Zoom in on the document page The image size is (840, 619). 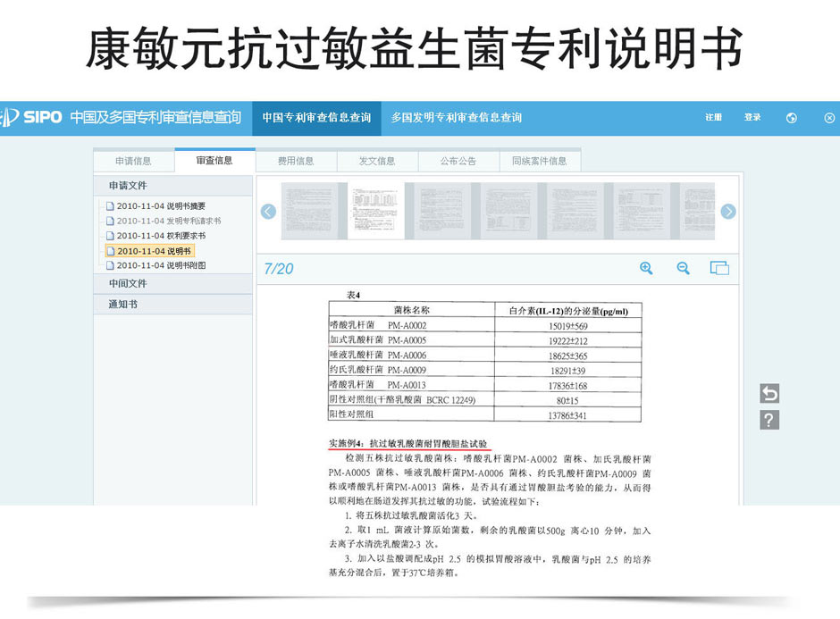point(646,268)
